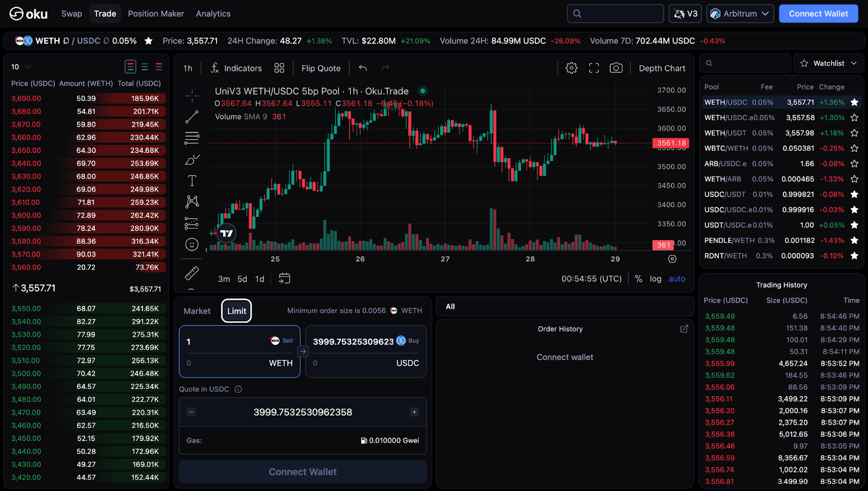Image resolution: width=868 pixels, height=491 pixels.
Task: Expand the chart to fullscreen
Action: [x=593, y=68]
